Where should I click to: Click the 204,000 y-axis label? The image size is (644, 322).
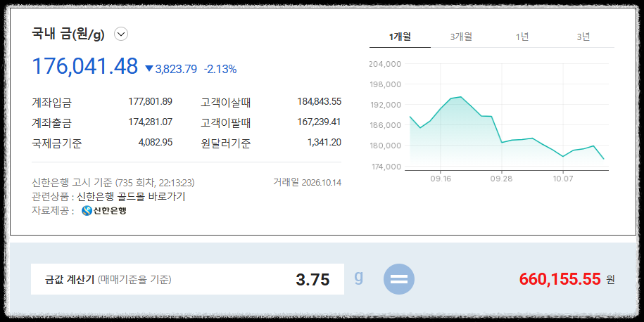pyautogui.click(x=385, y=64)
